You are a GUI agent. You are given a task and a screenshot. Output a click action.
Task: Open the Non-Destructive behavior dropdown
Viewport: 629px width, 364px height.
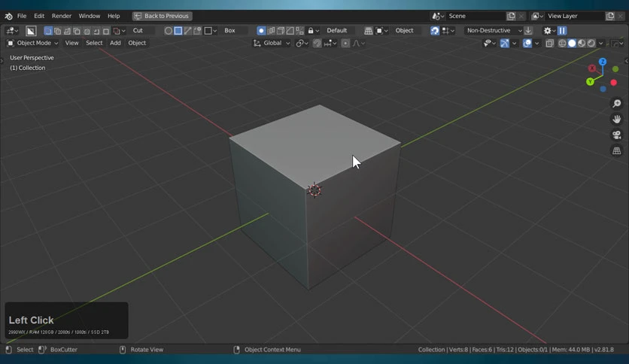[x=494, y=31]
